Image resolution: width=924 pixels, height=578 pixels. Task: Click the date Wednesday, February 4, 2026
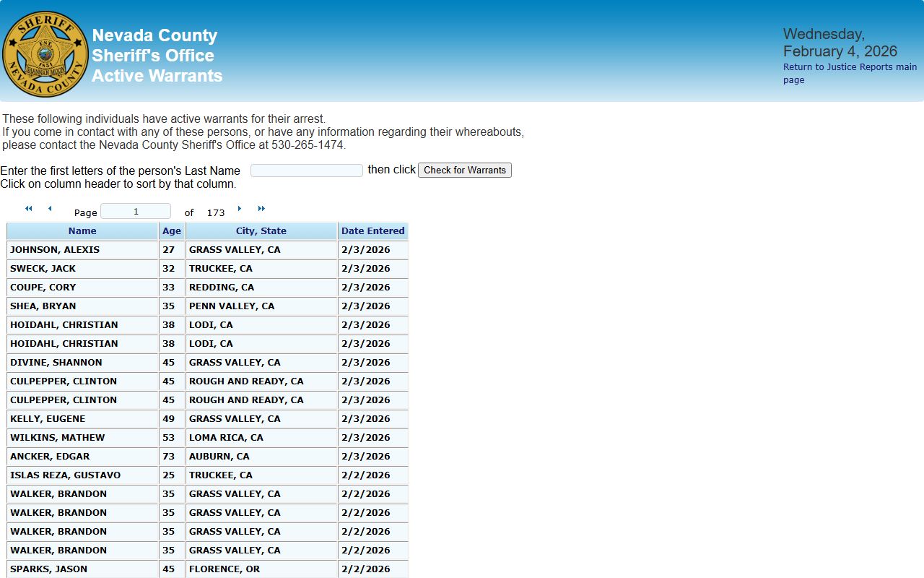pos(840,43)
